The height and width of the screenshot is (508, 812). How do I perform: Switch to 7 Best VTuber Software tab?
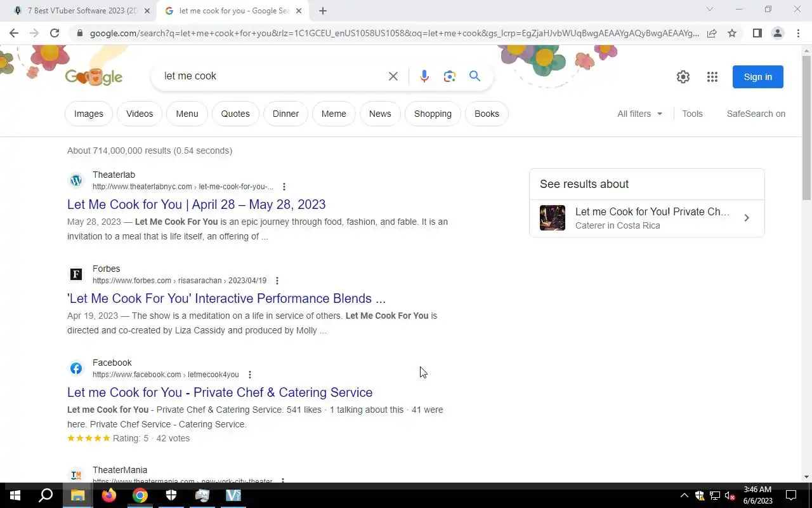click(81, 11)
